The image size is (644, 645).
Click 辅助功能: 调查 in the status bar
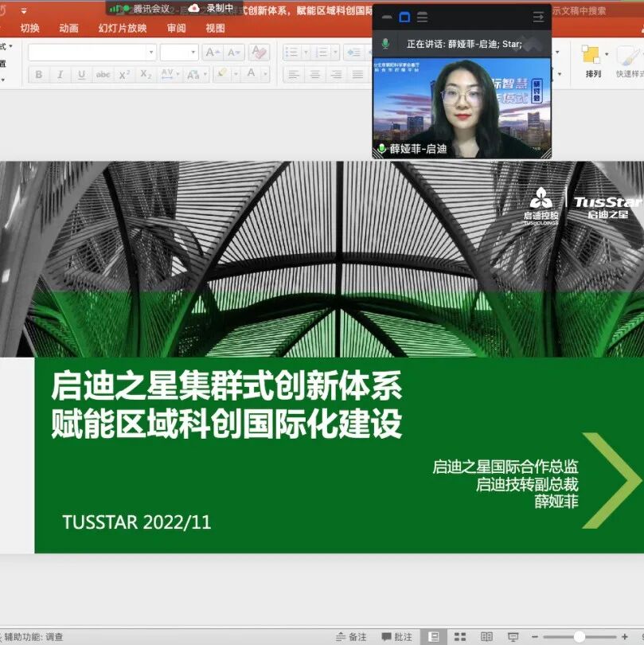(33, 637)
